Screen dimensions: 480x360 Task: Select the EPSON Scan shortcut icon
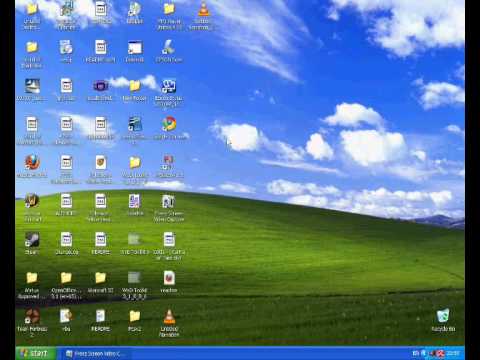point(169,47)
